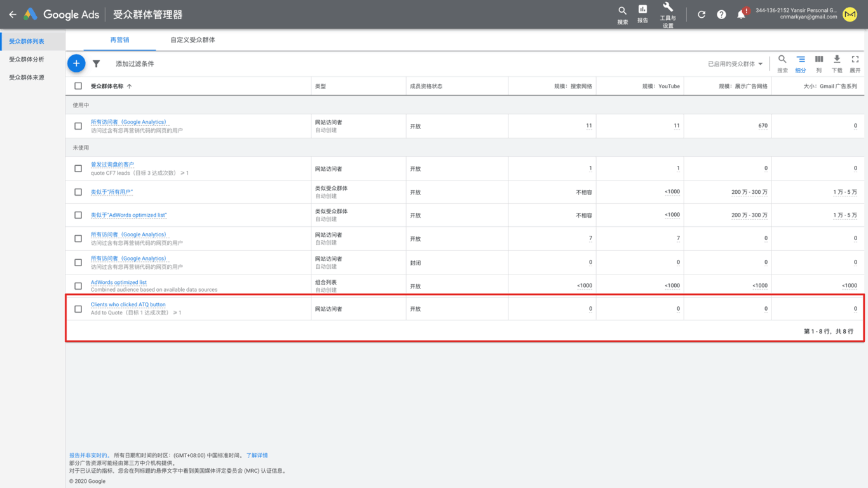Screen dimensions: 868x488
Task: Open the notifications bell
Action: tap(741, 15)
